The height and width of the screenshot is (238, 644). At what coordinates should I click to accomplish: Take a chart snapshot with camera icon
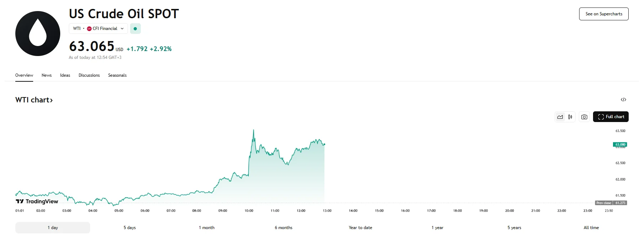(584, 117)
